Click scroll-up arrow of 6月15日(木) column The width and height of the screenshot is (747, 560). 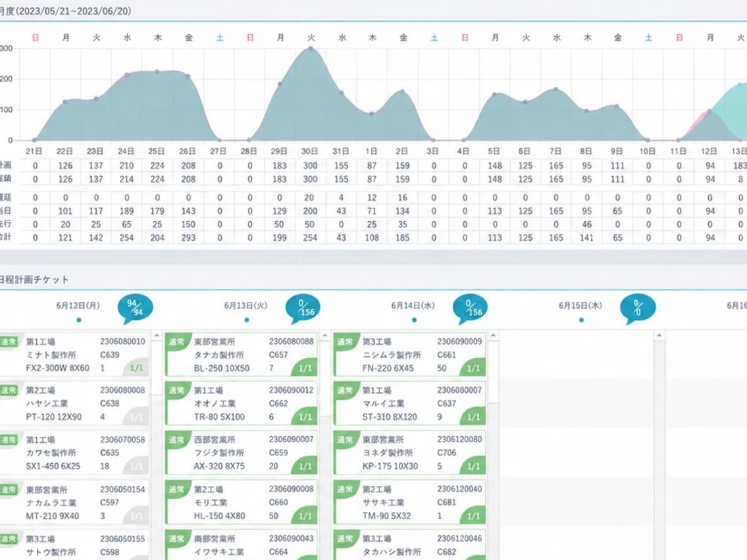[659, 336]
